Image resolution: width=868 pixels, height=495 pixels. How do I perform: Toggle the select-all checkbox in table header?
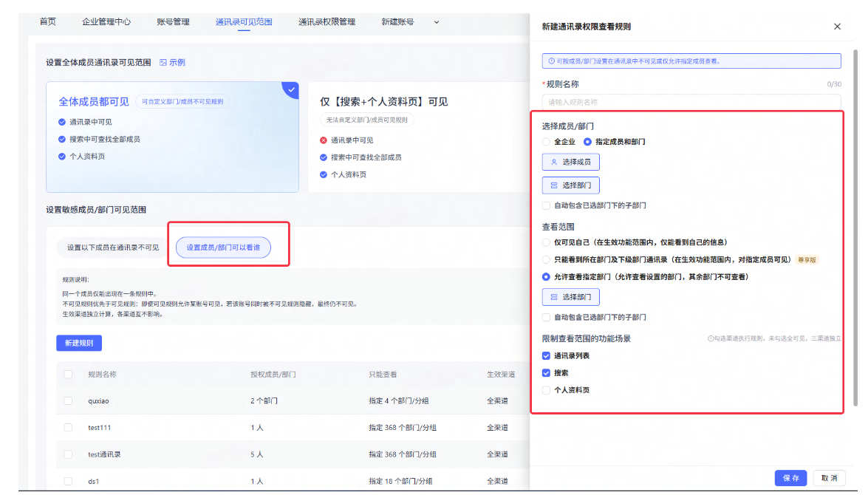coord(68,375)
